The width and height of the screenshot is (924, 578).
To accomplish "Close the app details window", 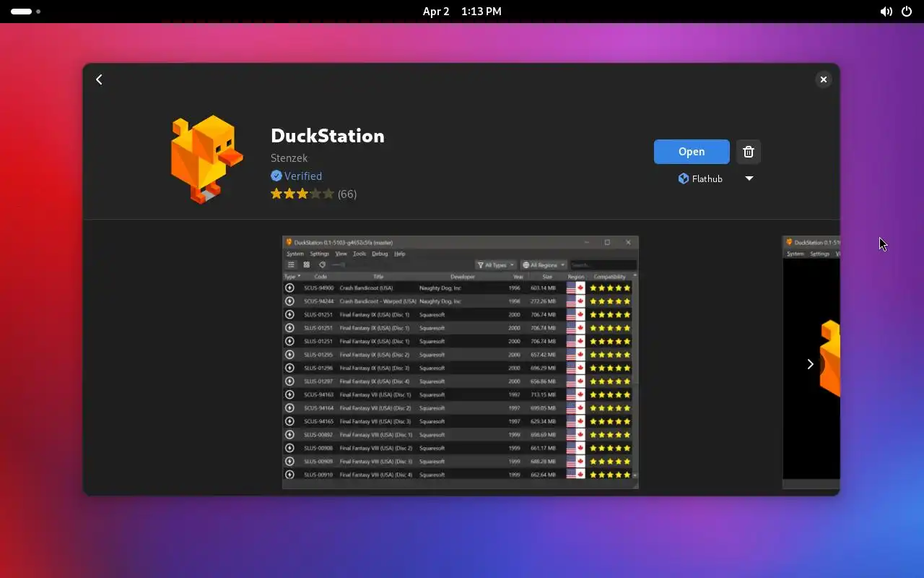I will click(823, 79).
